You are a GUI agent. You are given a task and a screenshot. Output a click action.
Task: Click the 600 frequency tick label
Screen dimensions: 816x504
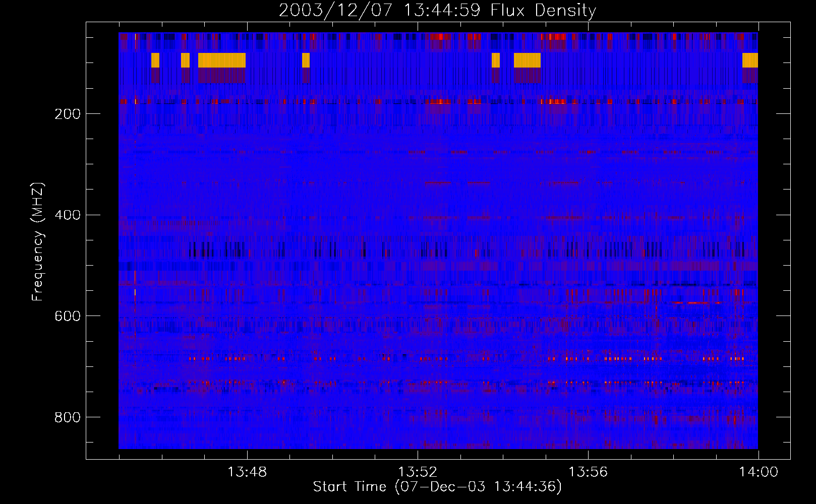[68, 316]
